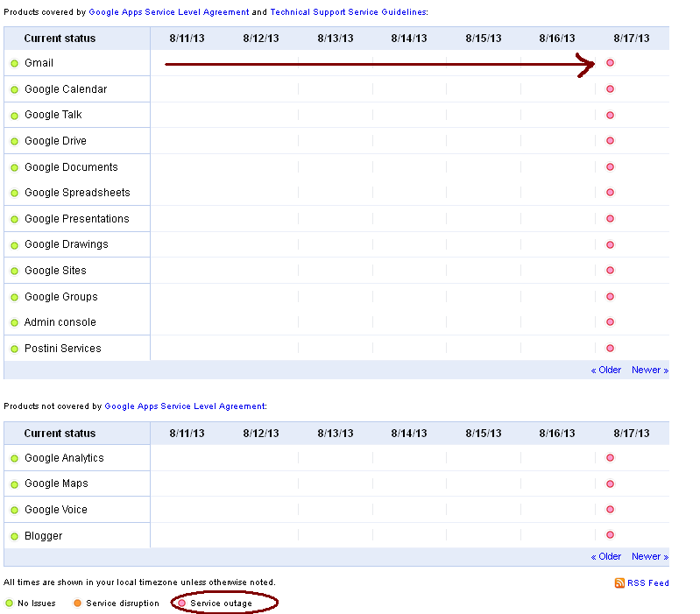Click the No Issues legend entry

coord(31,603)
